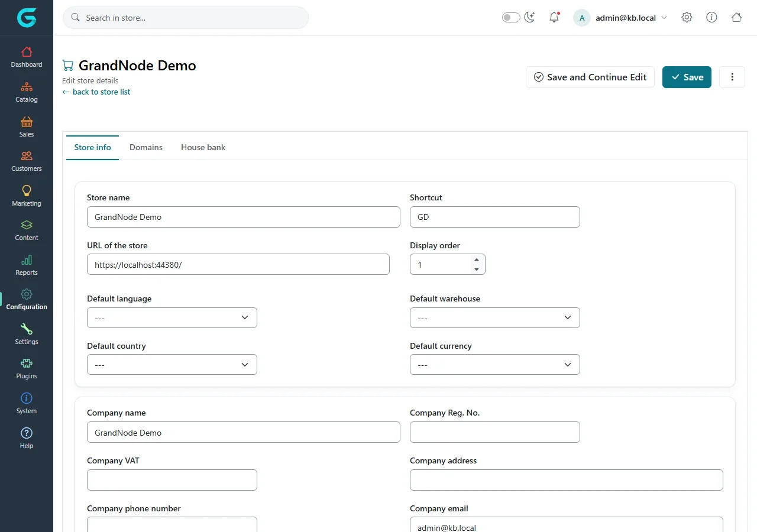Image resolution: width=757 pixels, height=532 pixels.
Task: Expand the Default currency dropdown
Action: (x=495, y=365)
